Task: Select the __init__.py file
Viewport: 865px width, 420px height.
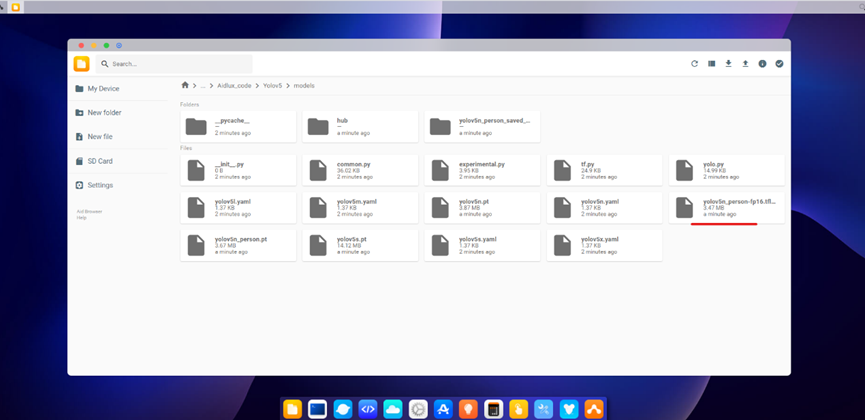Action: (x=238, y=170)
